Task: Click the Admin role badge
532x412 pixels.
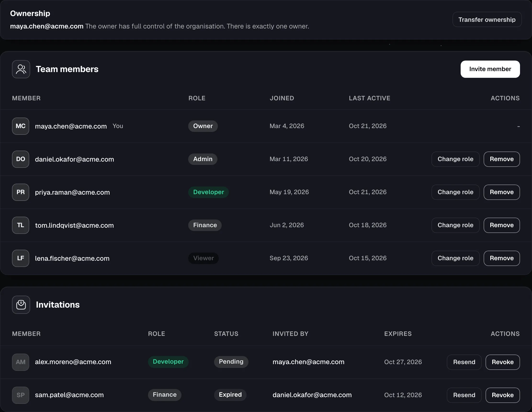Action: 203,159
